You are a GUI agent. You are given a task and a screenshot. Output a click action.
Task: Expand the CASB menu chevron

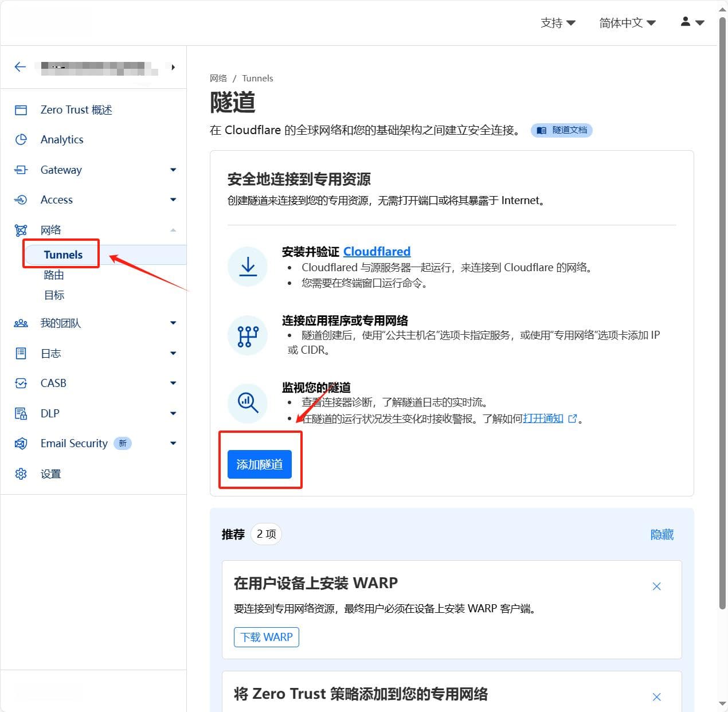(x=173, y=383)
